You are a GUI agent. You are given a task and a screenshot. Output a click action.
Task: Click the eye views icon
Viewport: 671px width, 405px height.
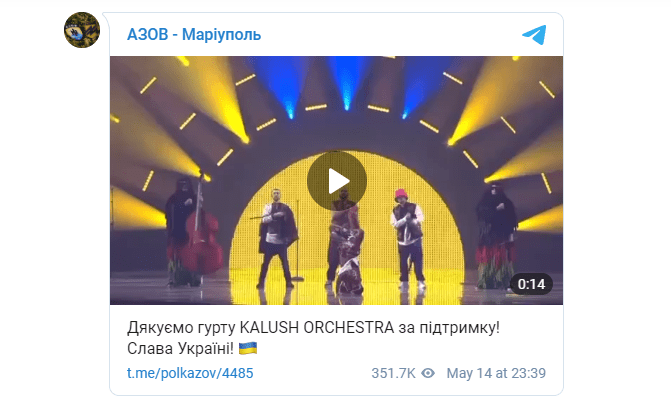coord(428,373)
